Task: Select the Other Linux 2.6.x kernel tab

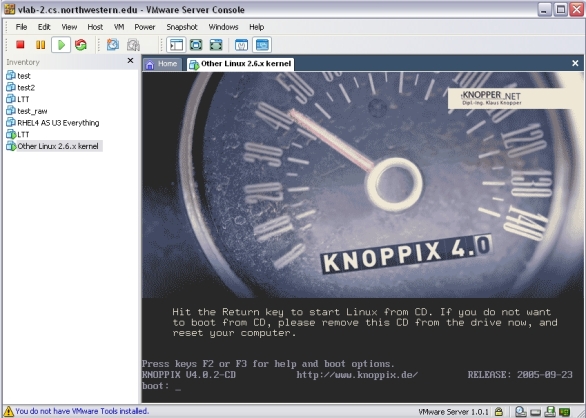Action: point(241,64)
